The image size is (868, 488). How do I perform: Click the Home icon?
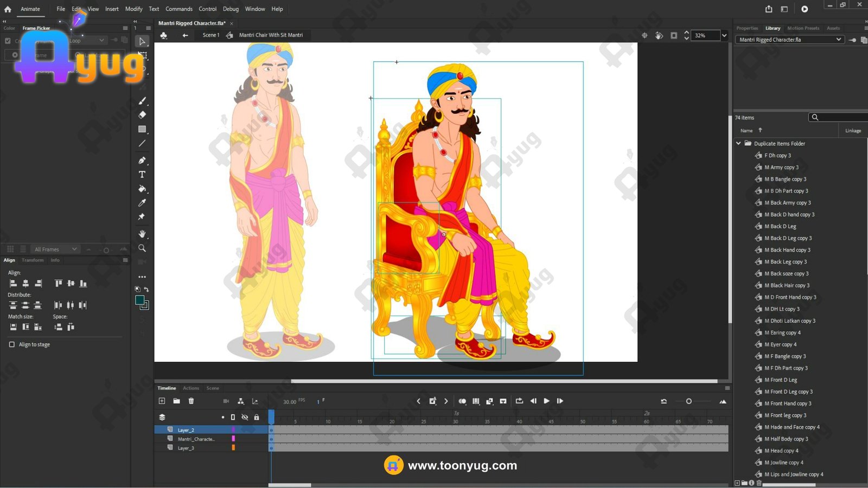tap(8, 9)
